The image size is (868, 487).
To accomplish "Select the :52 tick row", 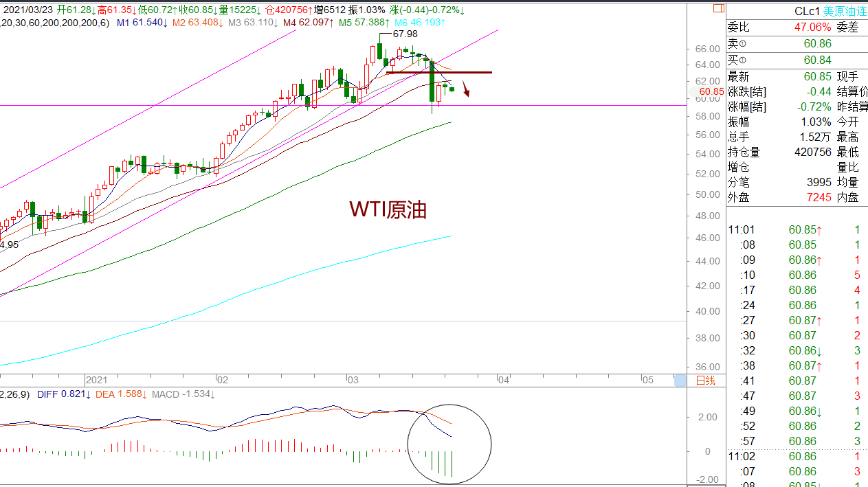I will pos(797,427).
